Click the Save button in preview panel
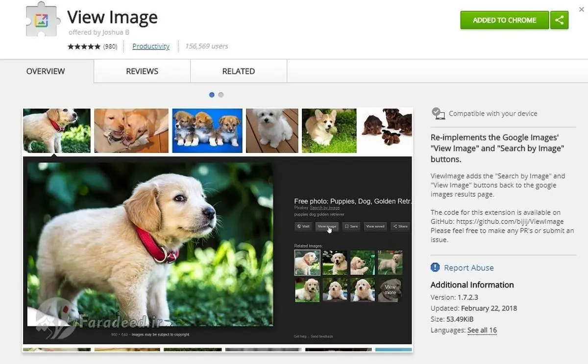The height and width of the screenshot is (364, 588). 351,226
